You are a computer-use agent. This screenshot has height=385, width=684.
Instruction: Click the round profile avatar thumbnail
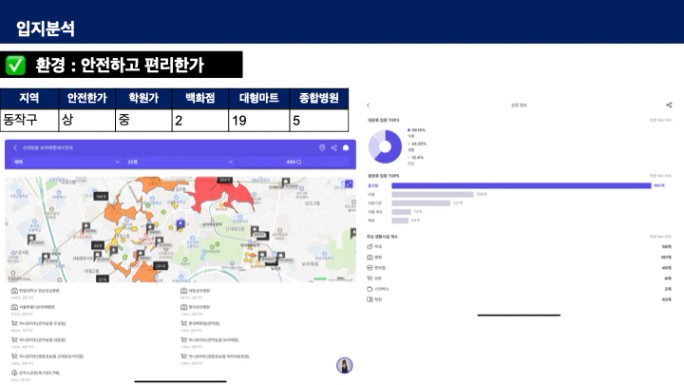click(x=344, y=365)
